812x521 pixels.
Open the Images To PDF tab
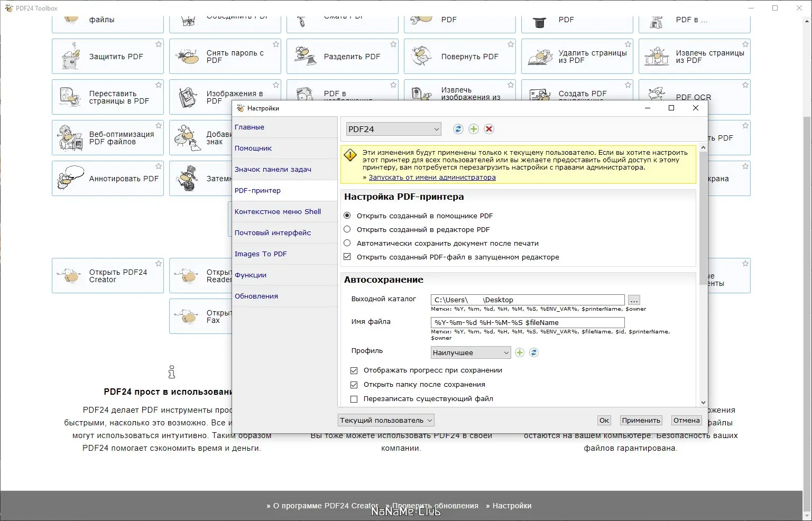coord(285,254)
